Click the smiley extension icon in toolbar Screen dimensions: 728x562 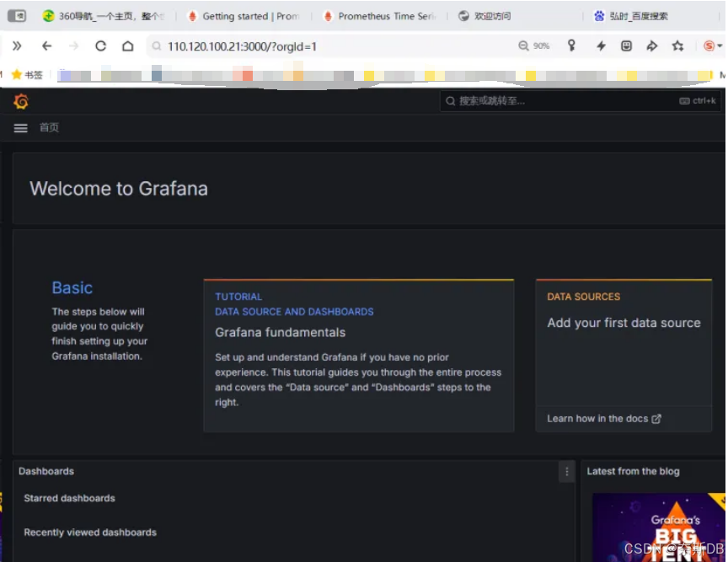point(626,45)
